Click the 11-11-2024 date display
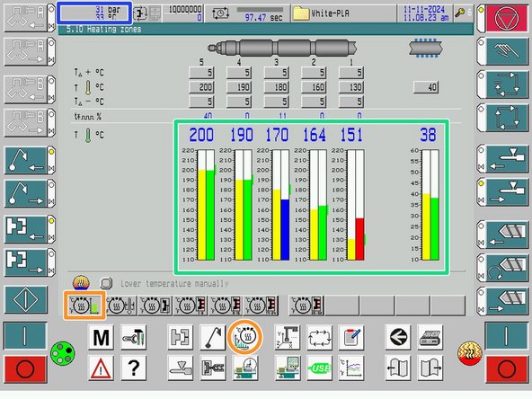The image size is (532, 399). tap(424, 9)
